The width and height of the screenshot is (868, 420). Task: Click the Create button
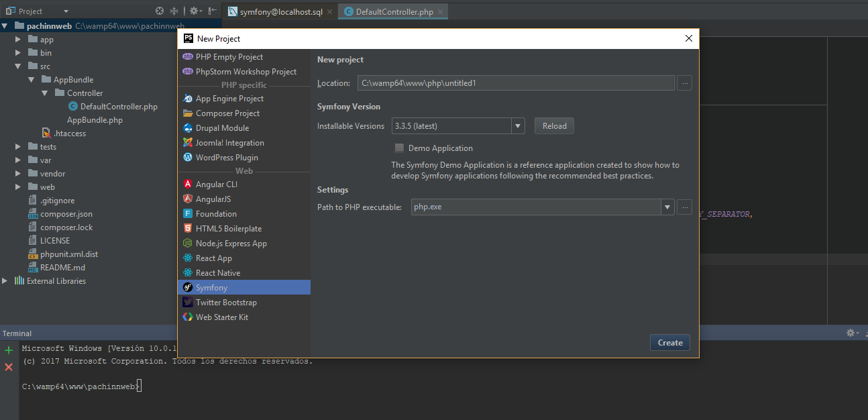tap(670, 343)
